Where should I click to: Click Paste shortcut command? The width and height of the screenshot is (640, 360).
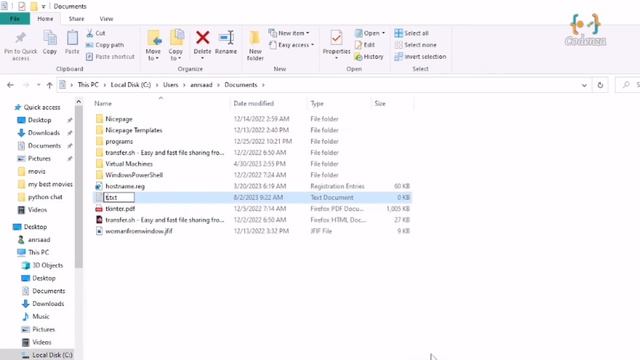tap(110, 57)
